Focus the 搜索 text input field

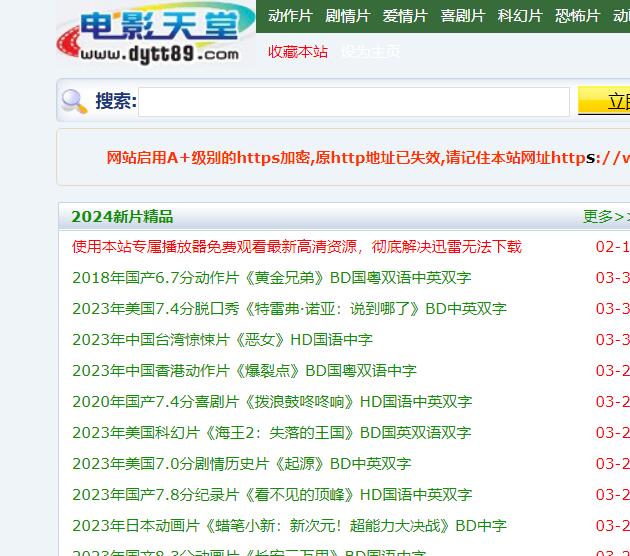pyautogui.click(x=354, y=102)
